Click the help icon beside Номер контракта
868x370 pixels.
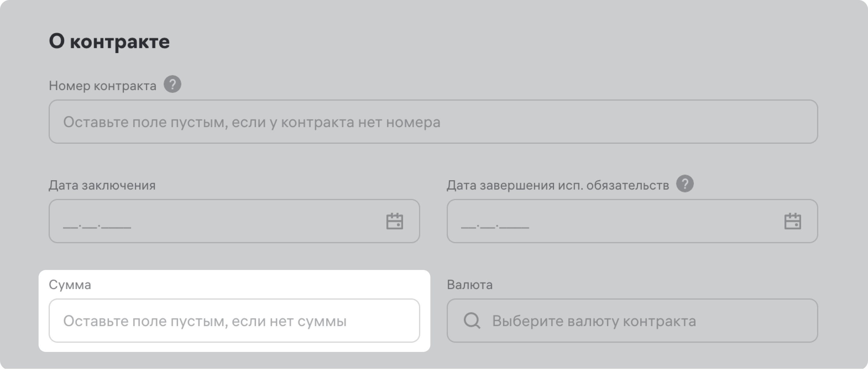pyautogui.click(x=172, y=84)
